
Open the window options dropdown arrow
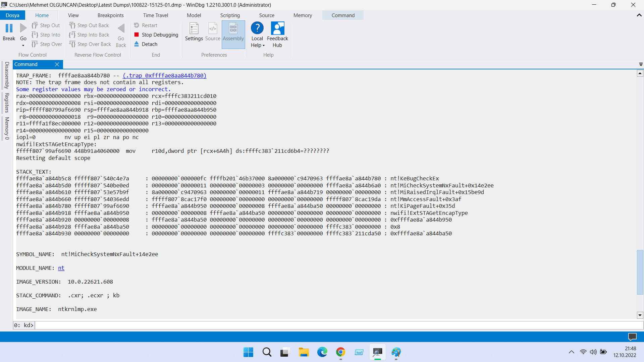[x=641, y=64]
